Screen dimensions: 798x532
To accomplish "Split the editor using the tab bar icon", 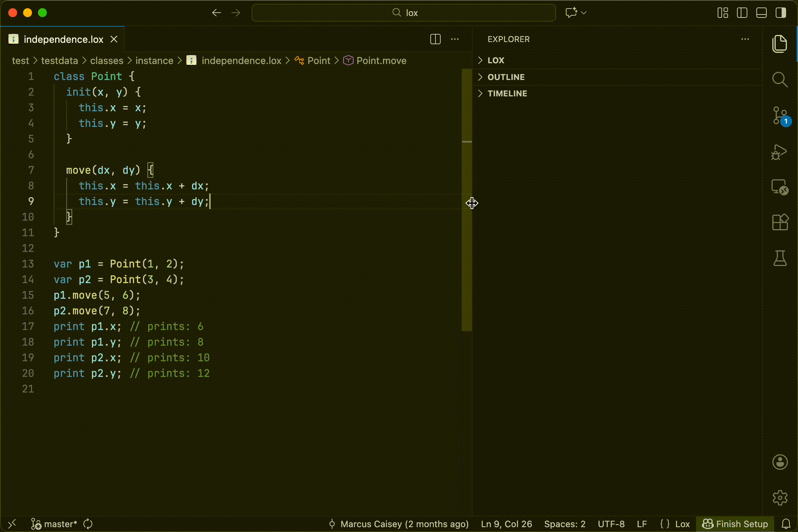I will pos(435,39).
